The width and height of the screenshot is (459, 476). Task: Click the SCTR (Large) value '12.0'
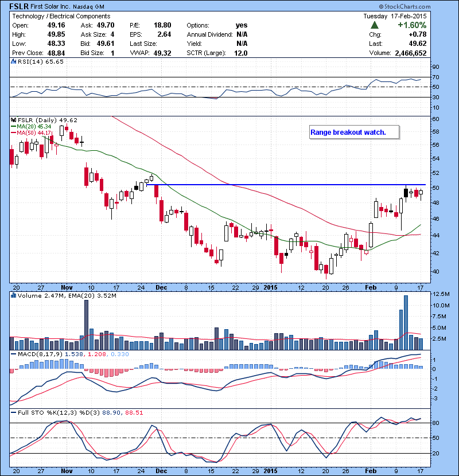(x=241, y=53)
